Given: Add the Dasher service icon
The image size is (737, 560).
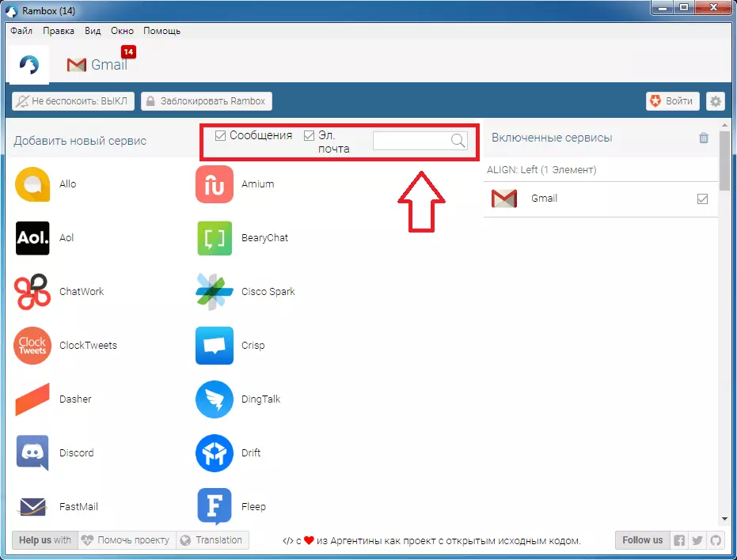Looking at the screenshot, I should (32, 399).
